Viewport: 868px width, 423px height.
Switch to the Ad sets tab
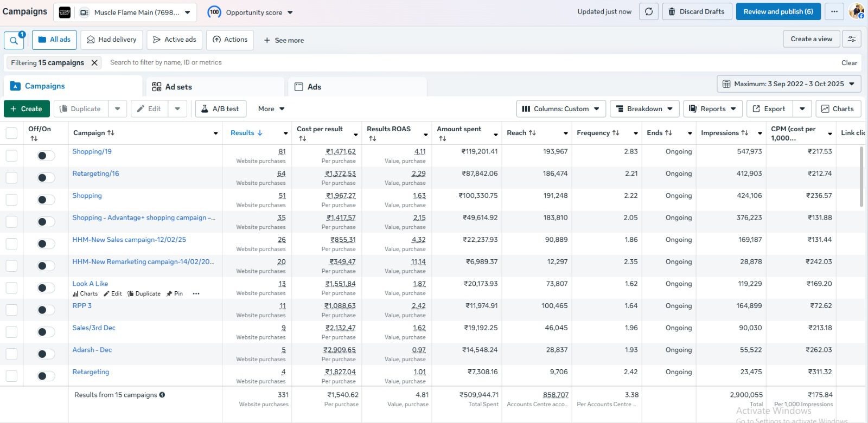pos(173,87)
